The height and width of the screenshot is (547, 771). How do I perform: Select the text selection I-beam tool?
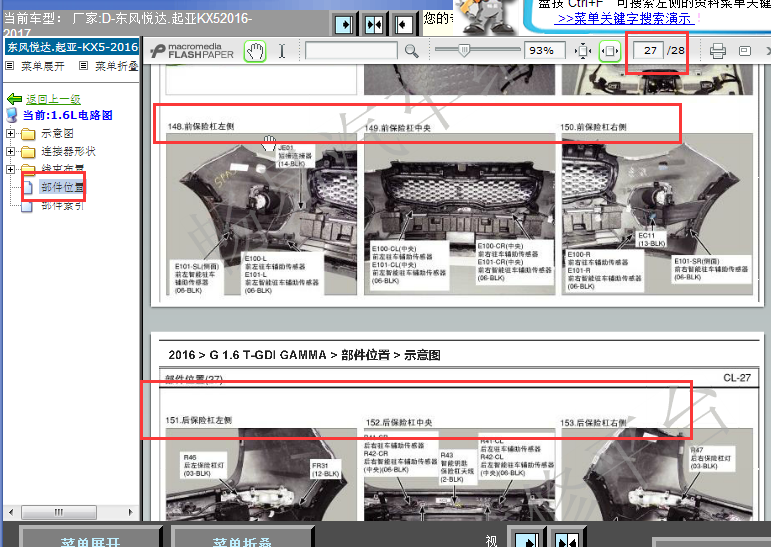tap(282, 51)
